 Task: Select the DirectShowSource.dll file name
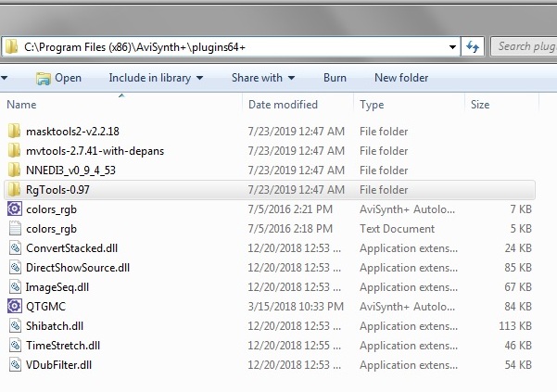[x=78, y=268]
